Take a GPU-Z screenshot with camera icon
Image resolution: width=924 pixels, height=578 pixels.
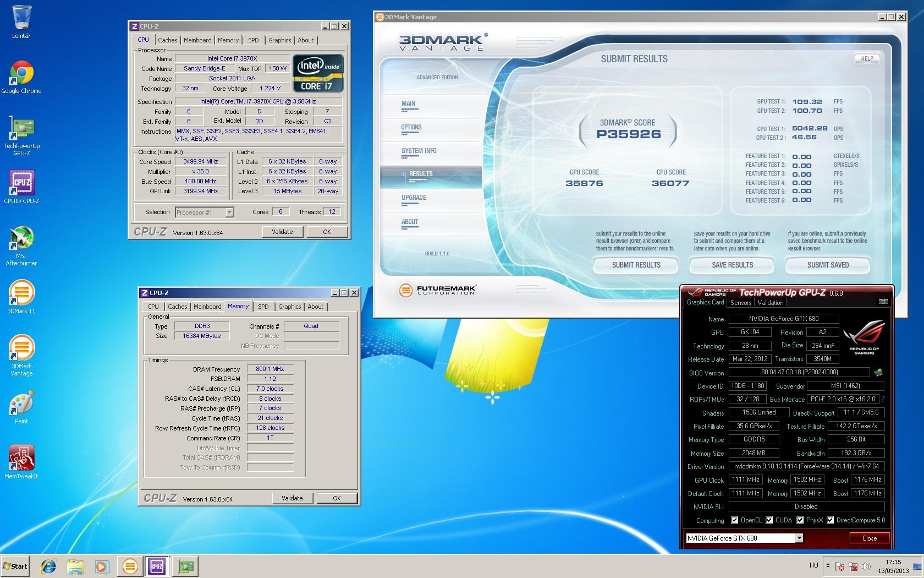[883, 302]
